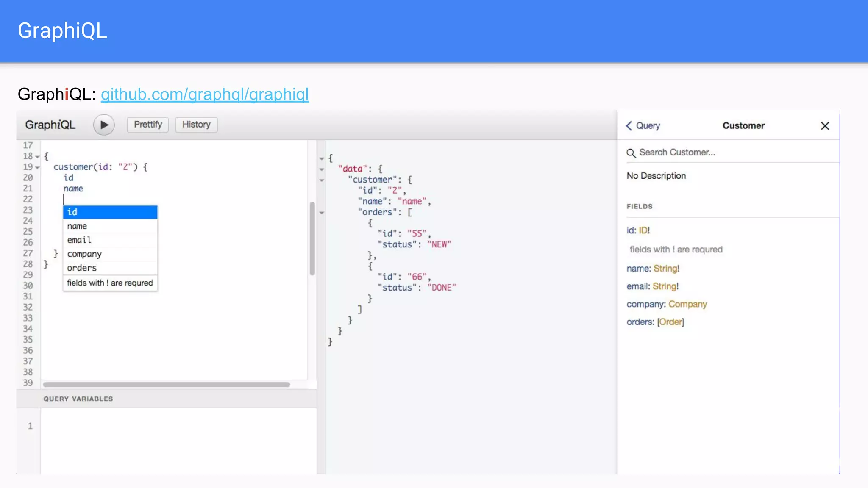Select 'name' autocomplete suggestion
The image size is (868, 488).
pos(110,226)
